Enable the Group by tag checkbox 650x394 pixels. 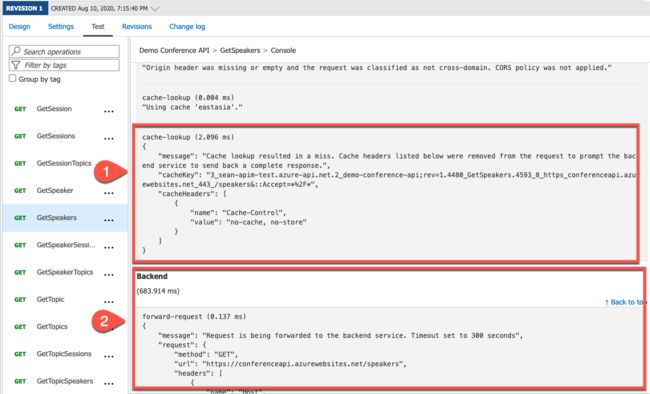pyautogui.click(x=12, y=78)
